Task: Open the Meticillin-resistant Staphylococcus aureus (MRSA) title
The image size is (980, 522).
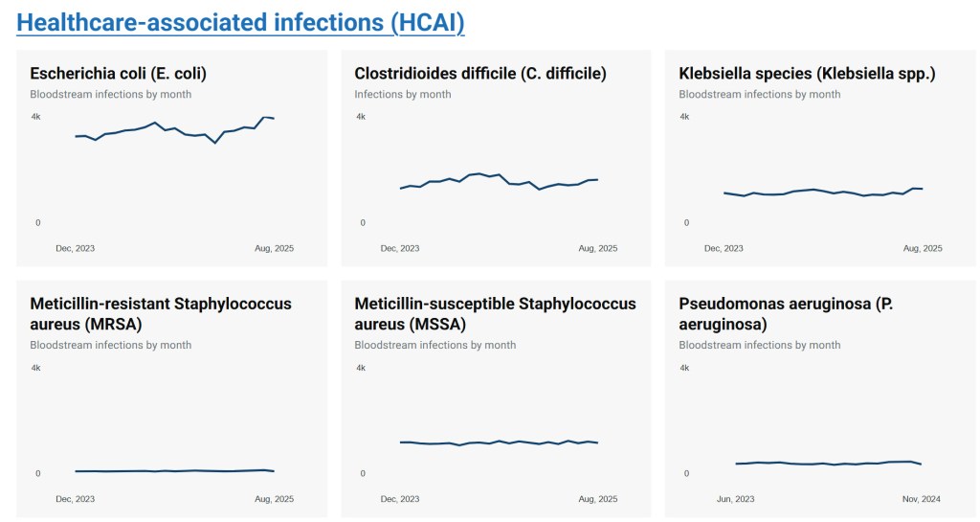Action: [x=161, y=313]
